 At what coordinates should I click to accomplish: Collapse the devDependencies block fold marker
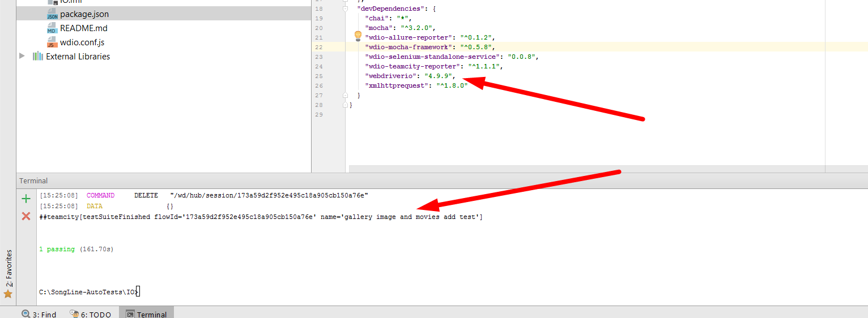tap(345, 8)
